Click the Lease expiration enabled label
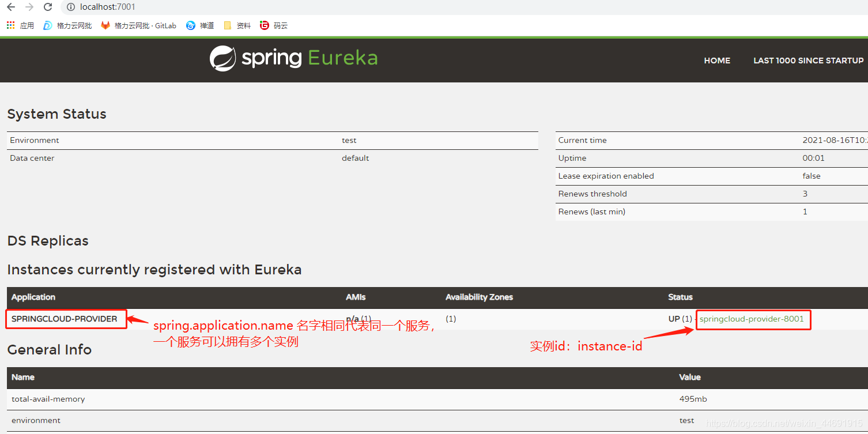Image resolution: width=868 pixels, height=434 pixels. point(606,176)
